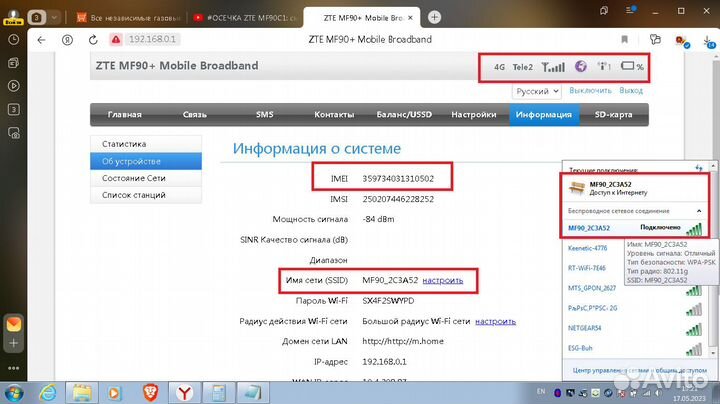
Task: Click the volume speaker tray icon
Action: (658, 393)
